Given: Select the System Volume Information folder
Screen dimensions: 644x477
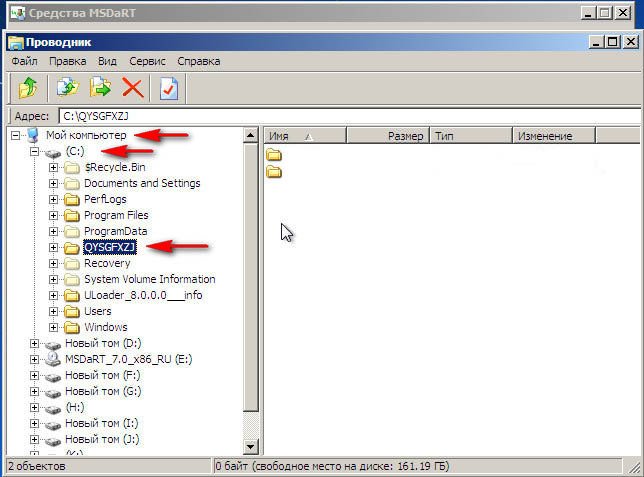Looking at the screenshot, I should (x=150, y=280).
